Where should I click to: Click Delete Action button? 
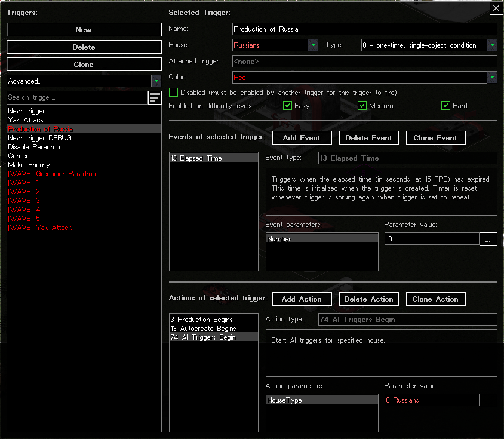coord(368,299)
